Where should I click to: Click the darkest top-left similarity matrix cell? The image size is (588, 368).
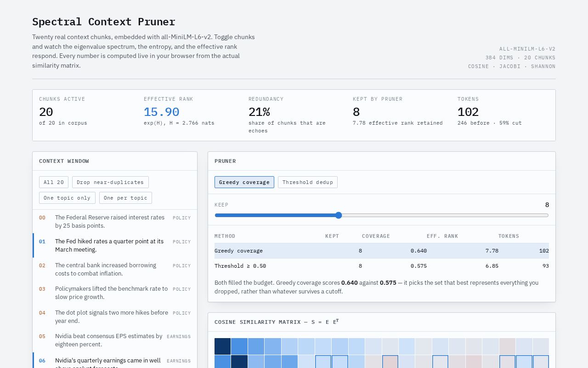pos(223,346)
